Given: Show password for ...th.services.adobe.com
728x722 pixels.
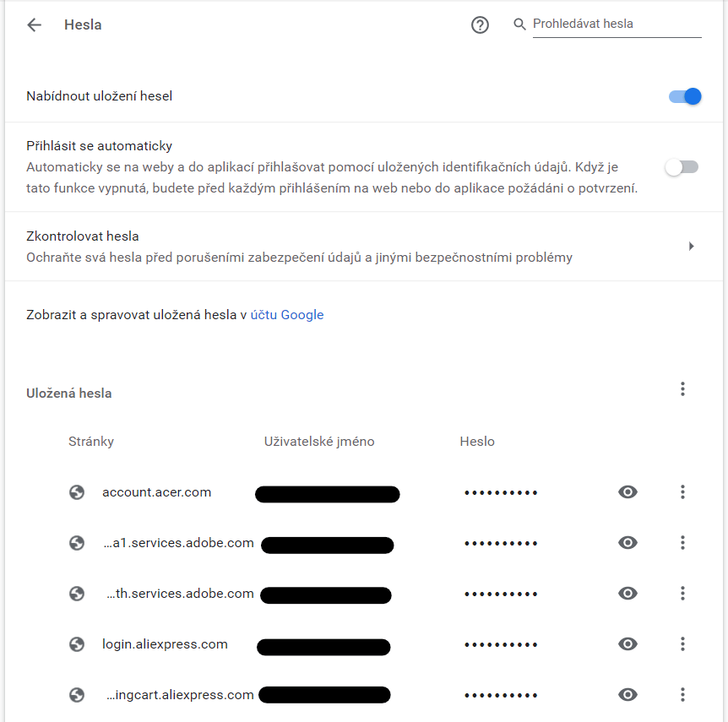Looking at the screenshot, I should pos(627,594).
